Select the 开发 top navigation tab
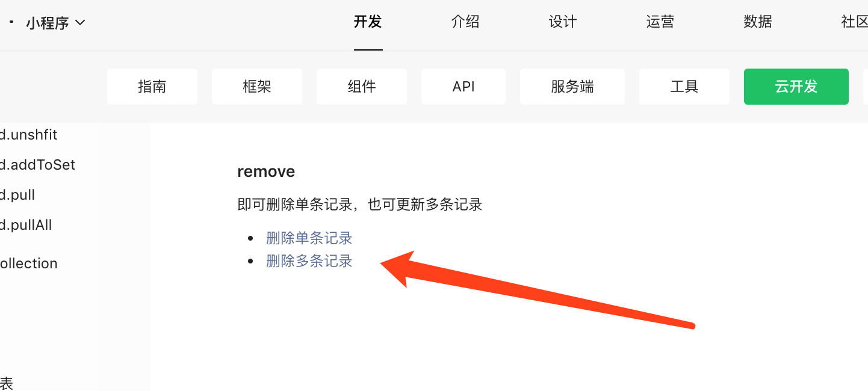This screenshot has width=868, height=391. (368, 22)
